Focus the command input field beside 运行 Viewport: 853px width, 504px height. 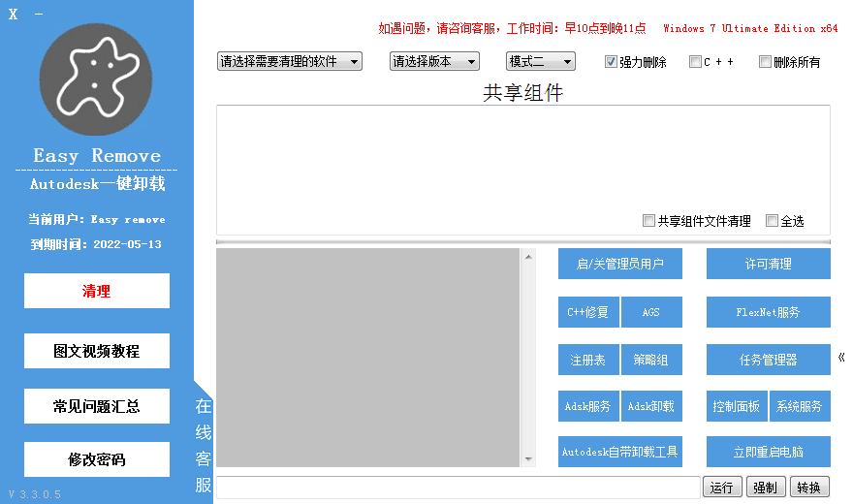click(x=458, y=488)
